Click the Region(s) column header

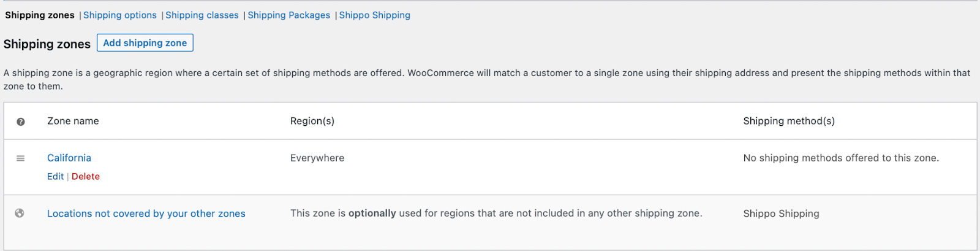[x=312, y=121]
